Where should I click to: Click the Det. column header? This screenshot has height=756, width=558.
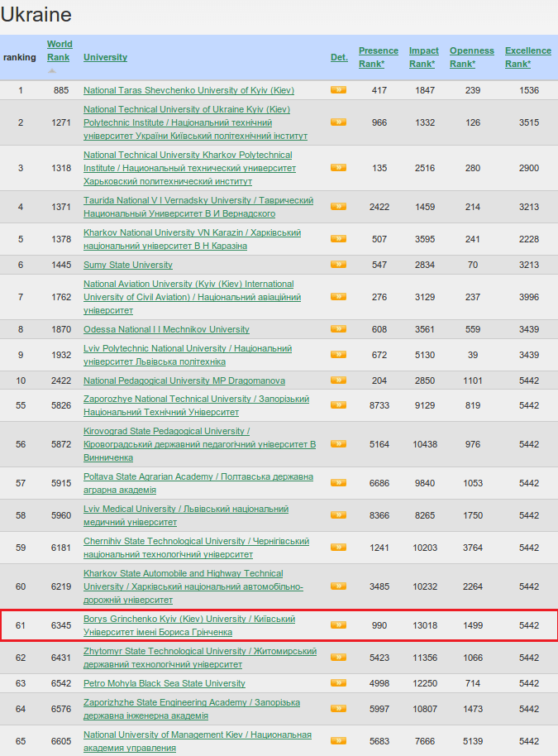pyautogui.click(x=339, y=57)
